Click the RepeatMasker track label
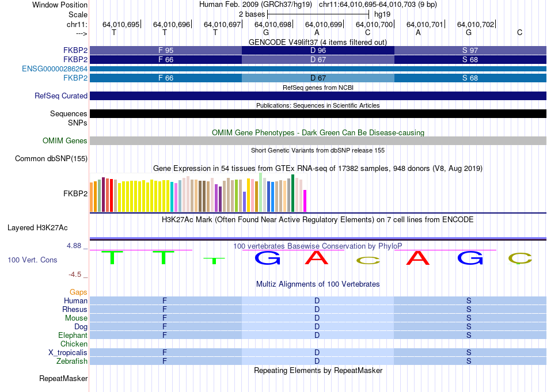Viewport: 547px width, 392px height. point(63,378)
